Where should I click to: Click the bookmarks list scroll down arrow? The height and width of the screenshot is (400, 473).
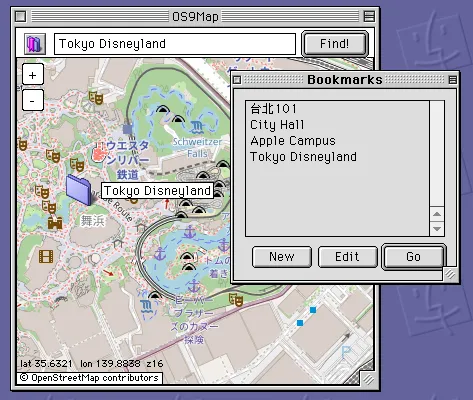click(437, 229)
